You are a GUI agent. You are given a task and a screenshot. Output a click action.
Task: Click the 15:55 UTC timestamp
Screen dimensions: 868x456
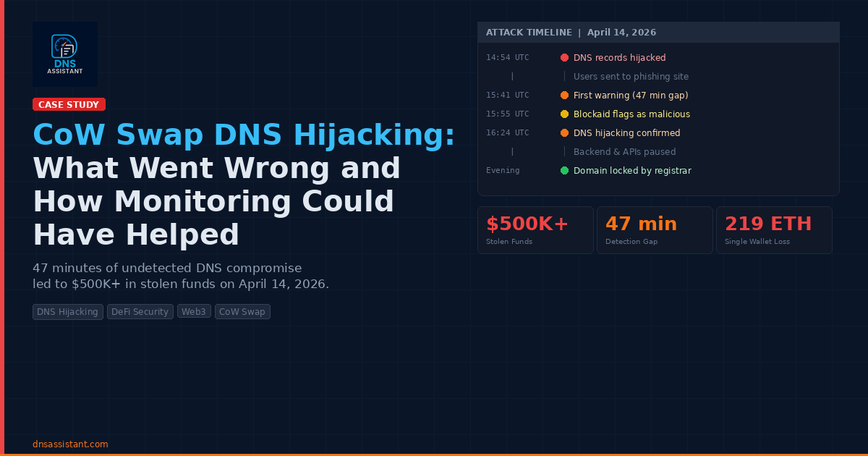[507, 114]
